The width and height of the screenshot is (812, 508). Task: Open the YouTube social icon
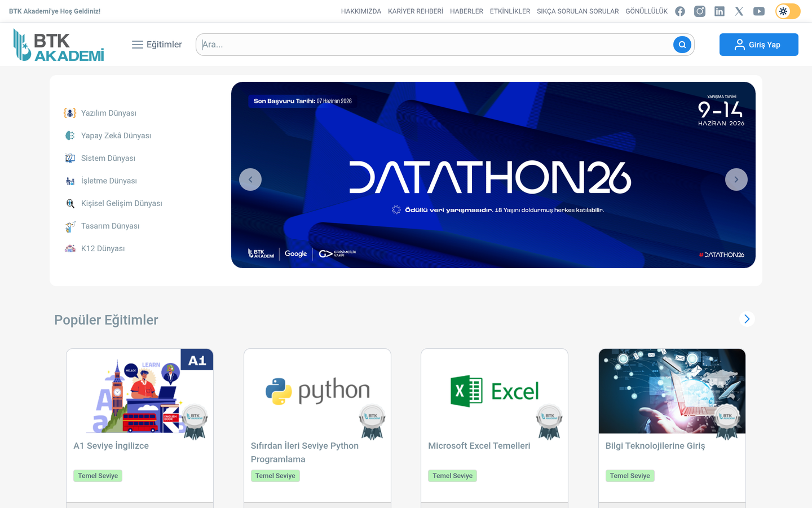coord(759,11)
